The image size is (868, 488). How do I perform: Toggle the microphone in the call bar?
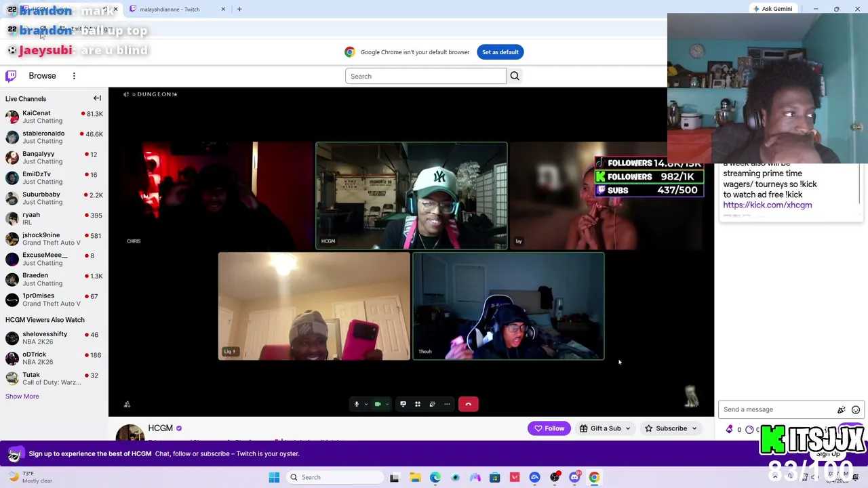(357, 404)
